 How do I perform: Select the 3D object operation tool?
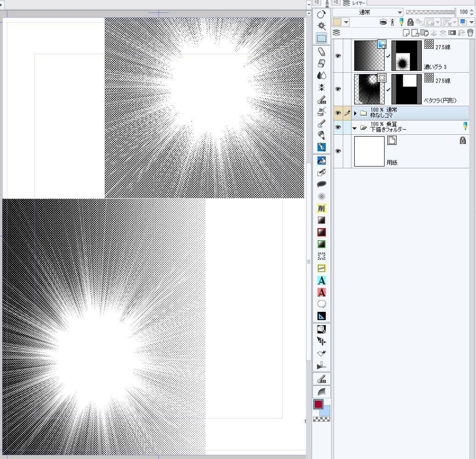(x=321, y=329)
